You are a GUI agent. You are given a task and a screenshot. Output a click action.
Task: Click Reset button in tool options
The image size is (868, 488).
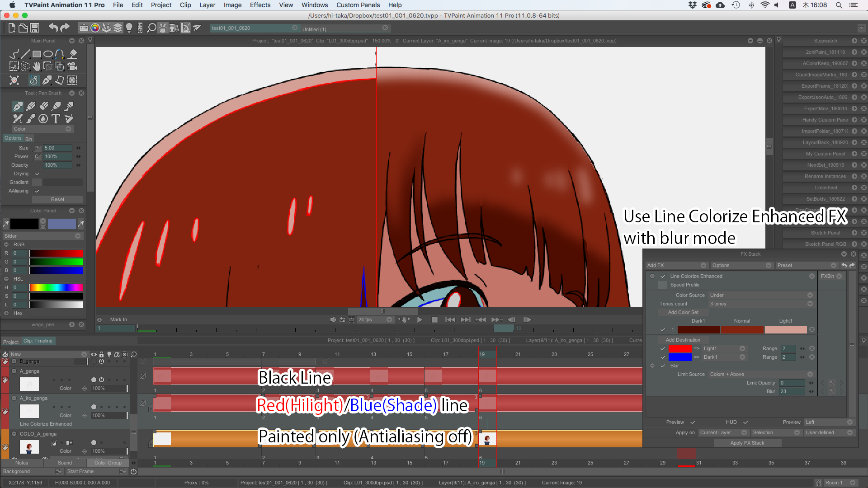[x=57, y=199]
